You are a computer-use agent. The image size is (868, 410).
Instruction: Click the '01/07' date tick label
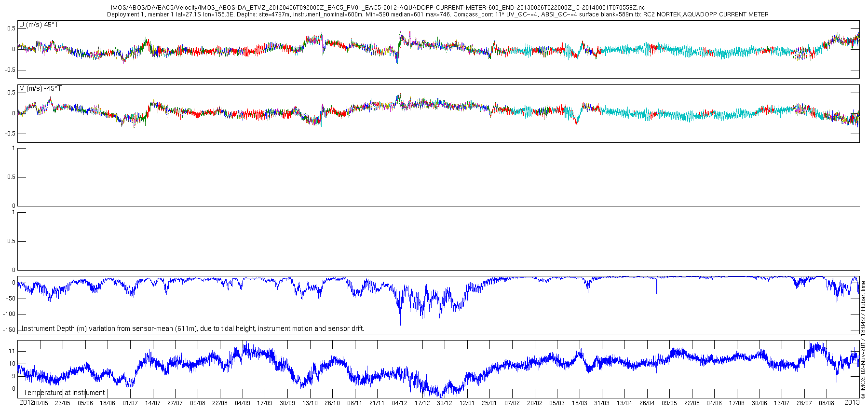click(130, 403)
